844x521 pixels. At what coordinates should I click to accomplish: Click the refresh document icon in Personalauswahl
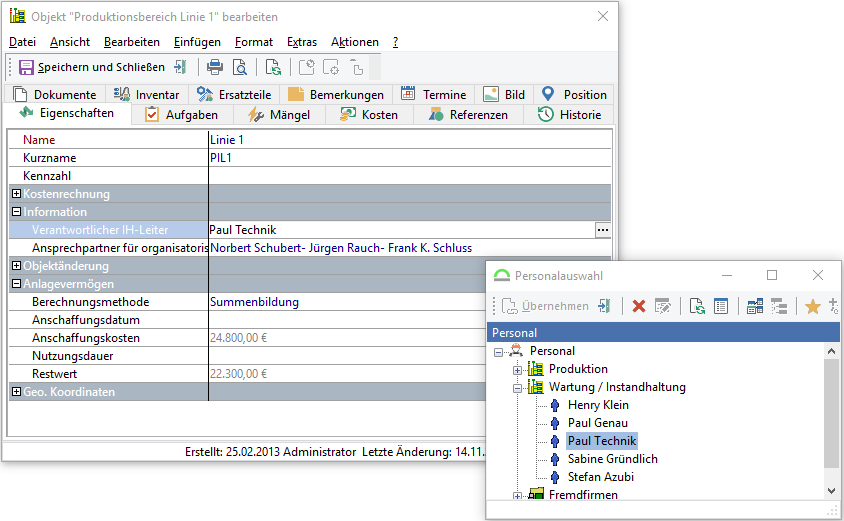(x=697, y=306)
